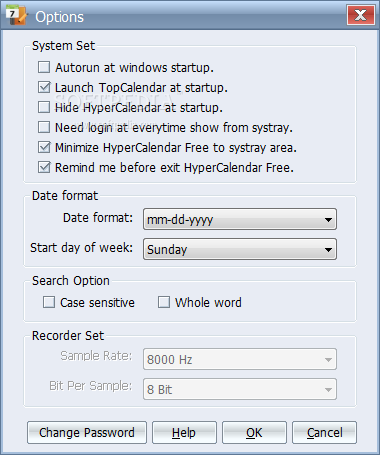Confirm settings with OK button
Image resolution: width=380 pixels, height=455 pixels.
[254, 433]
